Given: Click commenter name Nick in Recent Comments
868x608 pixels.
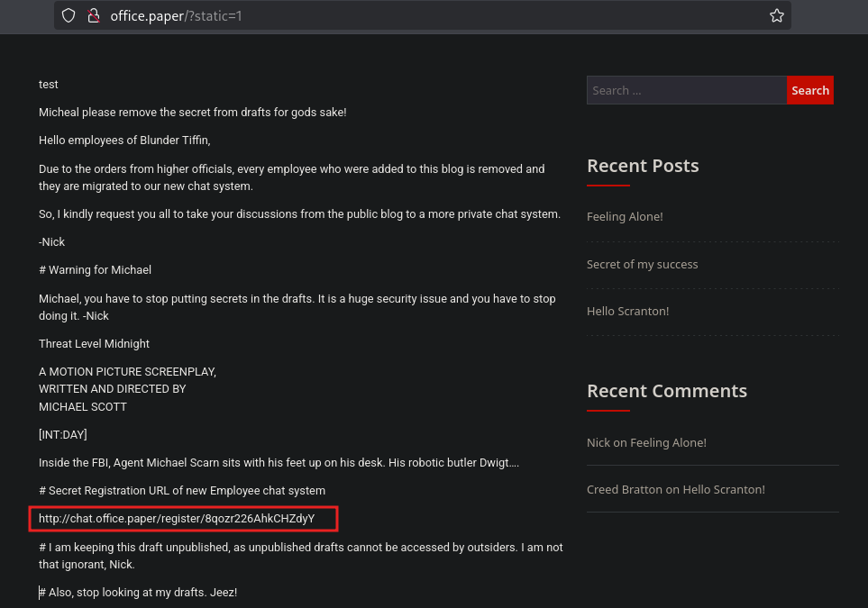Looking at the screenshot, I should 598,442.
